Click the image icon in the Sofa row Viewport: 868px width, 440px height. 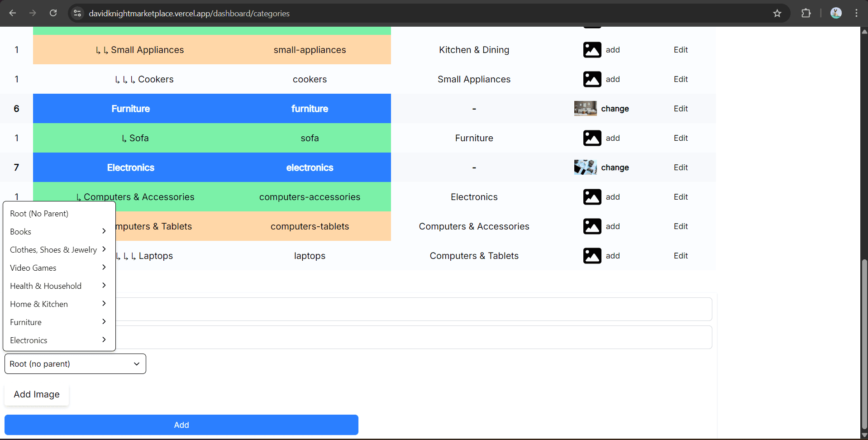592,138
